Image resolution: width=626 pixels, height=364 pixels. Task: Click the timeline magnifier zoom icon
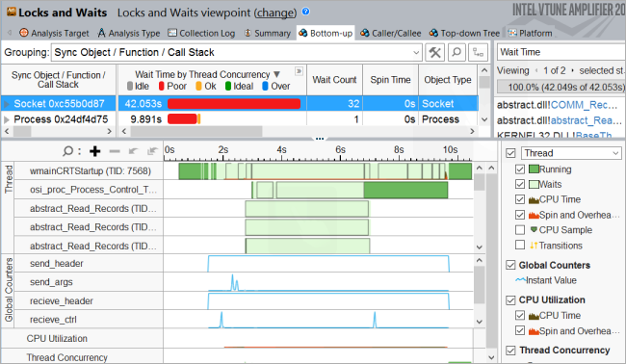click(68, 151)
